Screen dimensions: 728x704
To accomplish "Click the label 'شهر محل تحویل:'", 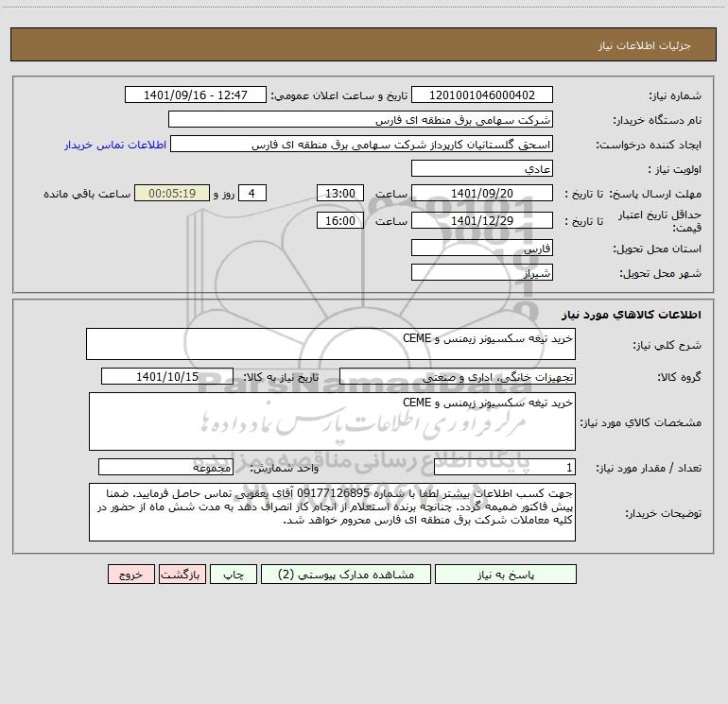I will click(661, 273).
